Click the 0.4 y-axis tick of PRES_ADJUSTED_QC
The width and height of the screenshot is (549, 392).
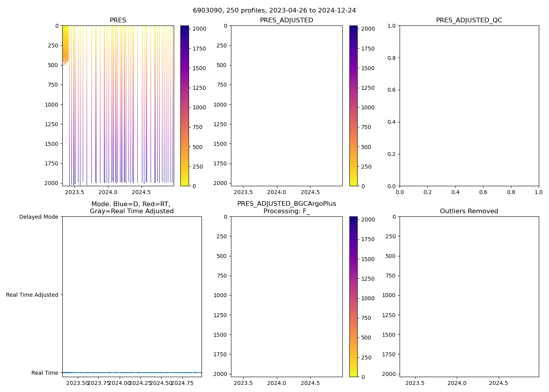click(x=392, y=122)
